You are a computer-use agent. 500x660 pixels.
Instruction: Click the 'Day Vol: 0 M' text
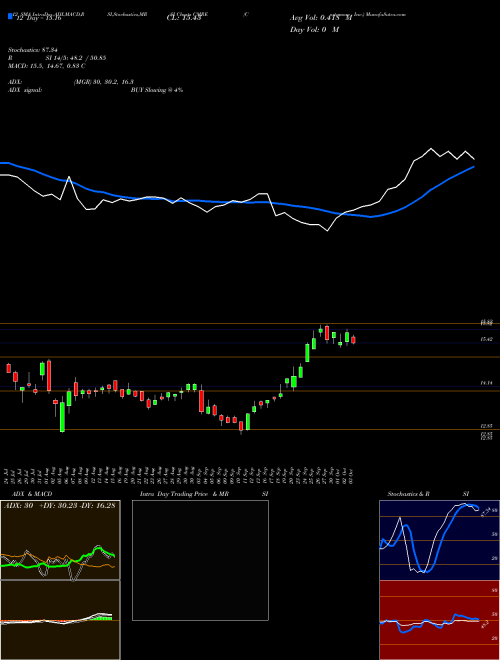tap(314, 30)
